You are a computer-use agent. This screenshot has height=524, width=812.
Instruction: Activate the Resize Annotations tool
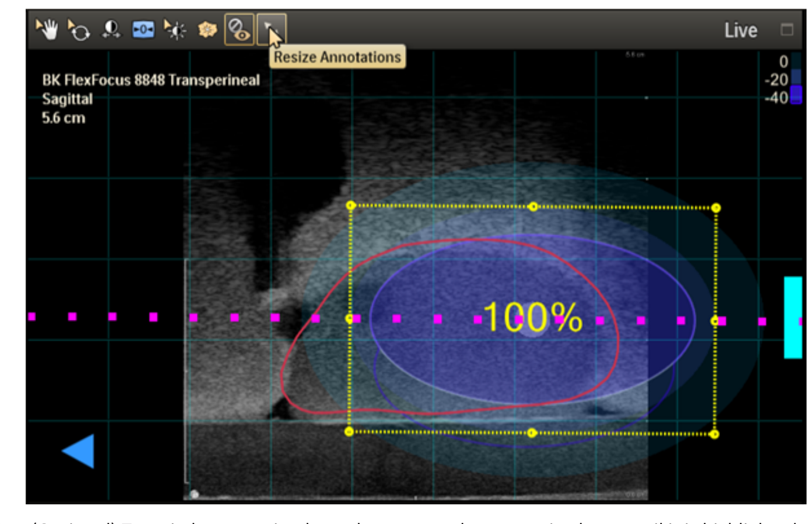pos(271,29)
